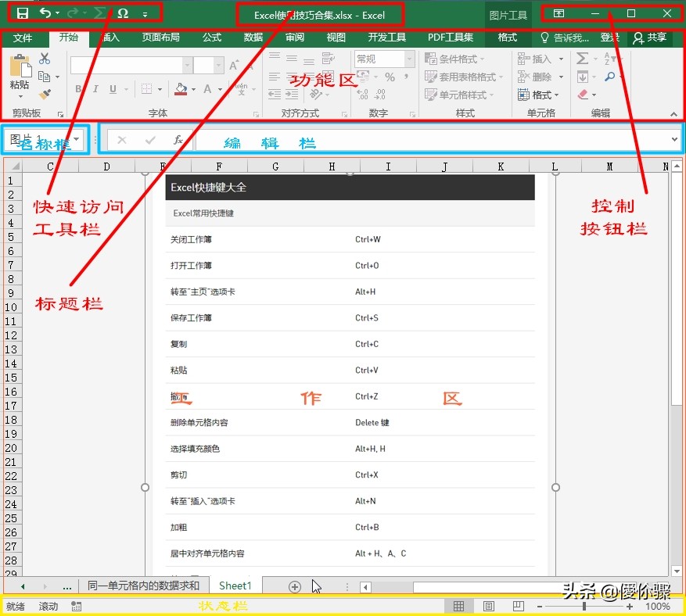This screenshot has width=686, height=616.
Task: Click the zoom slider handle
Action: click(584, 607)
